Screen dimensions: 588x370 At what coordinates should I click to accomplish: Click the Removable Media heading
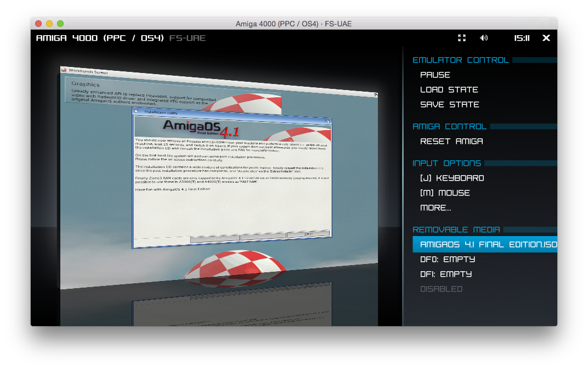click(x=456, y=229)
